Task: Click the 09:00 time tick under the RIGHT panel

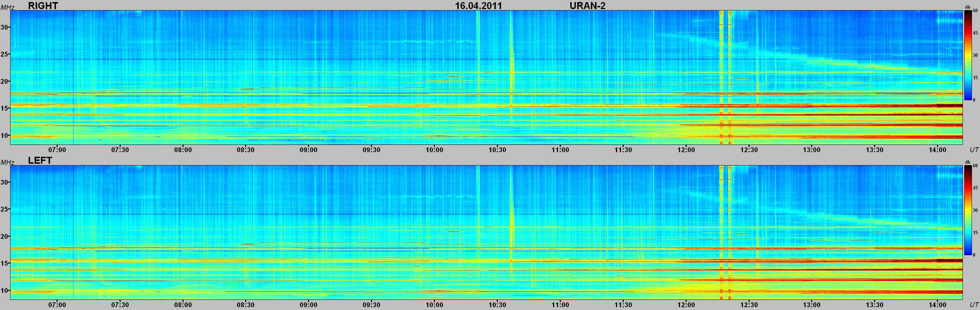Action: click(x=308, y=150)
